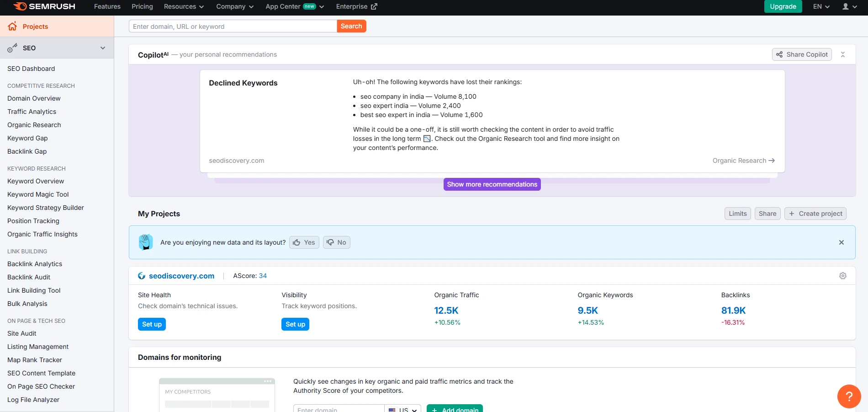Collapse the Copilot recommendations panel

[843, 54]
